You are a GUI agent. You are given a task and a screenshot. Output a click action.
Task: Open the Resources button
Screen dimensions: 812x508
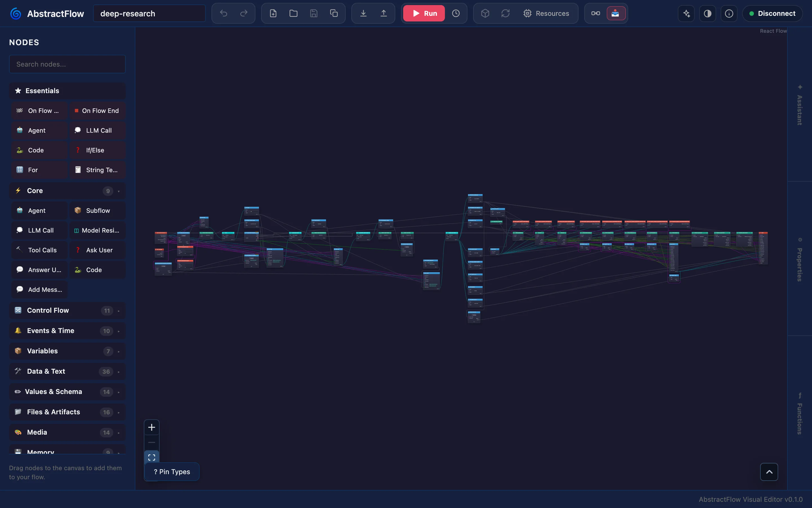pos(546,14)
